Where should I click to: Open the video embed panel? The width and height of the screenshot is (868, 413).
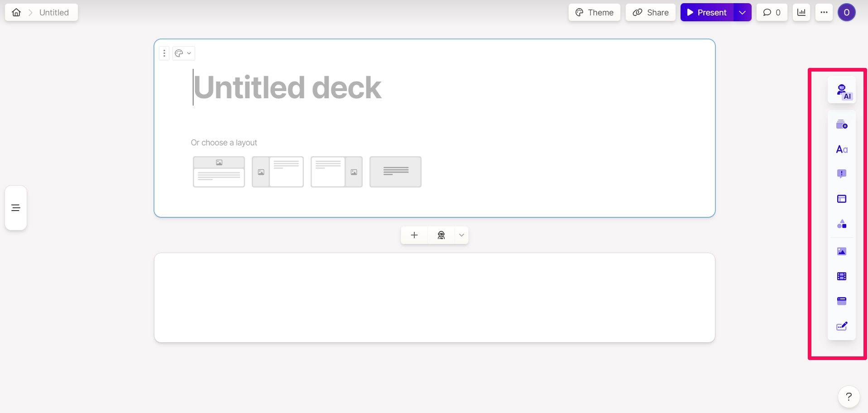coord(841,276)
